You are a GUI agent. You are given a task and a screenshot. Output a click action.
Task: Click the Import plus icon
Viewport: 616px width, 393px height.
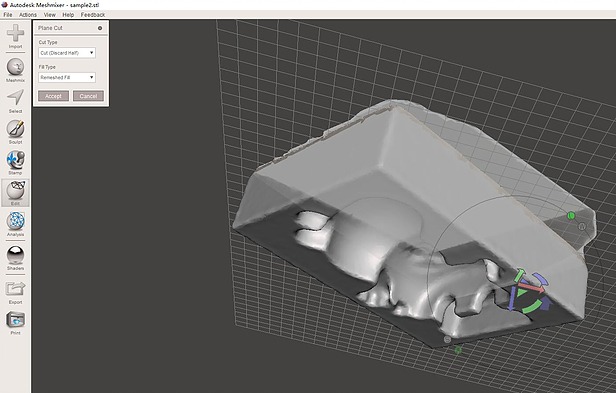[x=15, y=33]
